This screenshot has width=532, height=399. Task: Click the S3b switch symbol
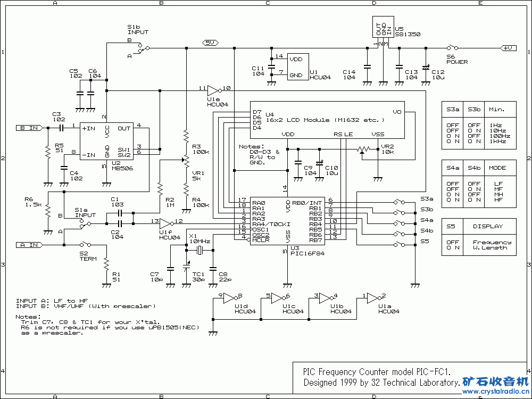click(399, 213)
